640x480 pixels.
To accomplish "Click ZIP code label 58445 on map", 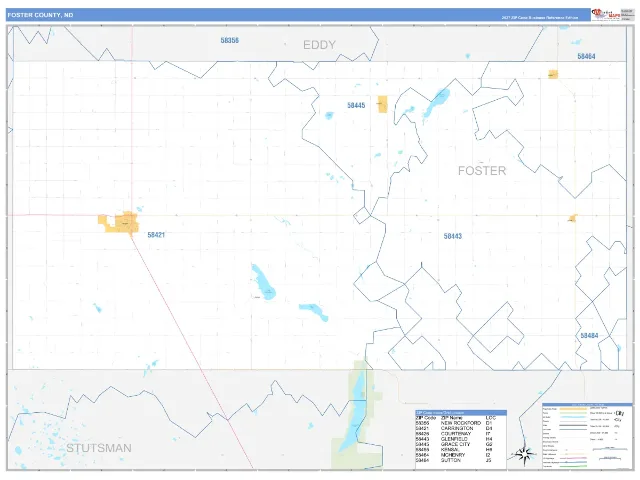I will (356, 105).
